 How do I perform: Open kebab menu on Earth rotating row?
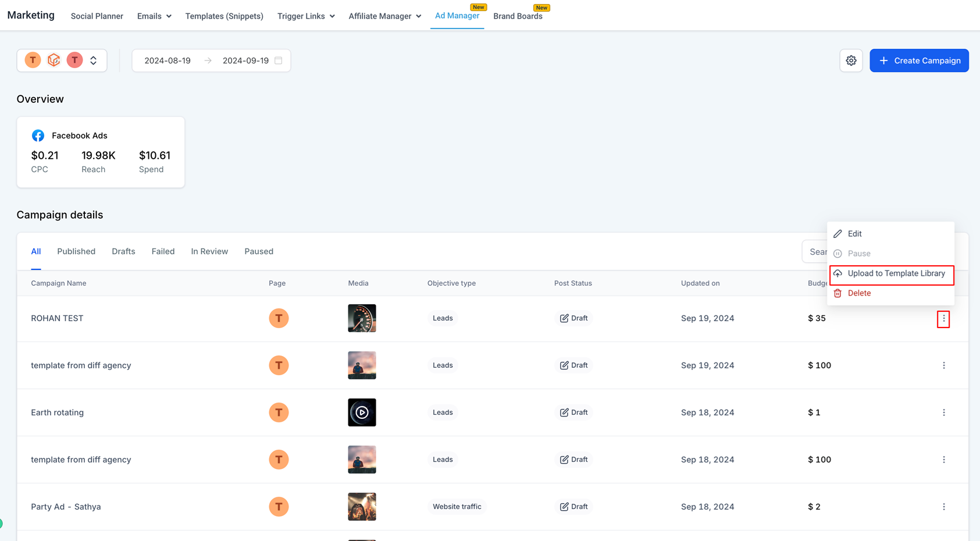944,412
